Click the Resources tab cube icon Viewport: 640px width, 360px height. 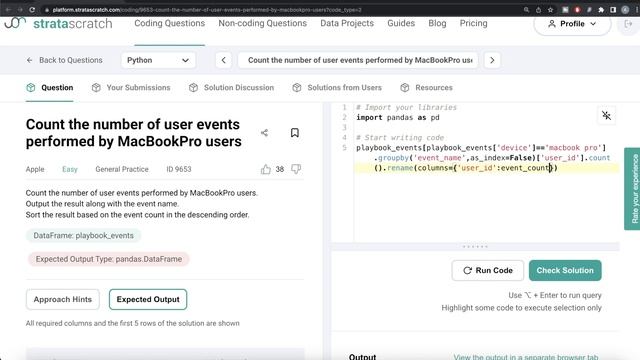[404, 87]
